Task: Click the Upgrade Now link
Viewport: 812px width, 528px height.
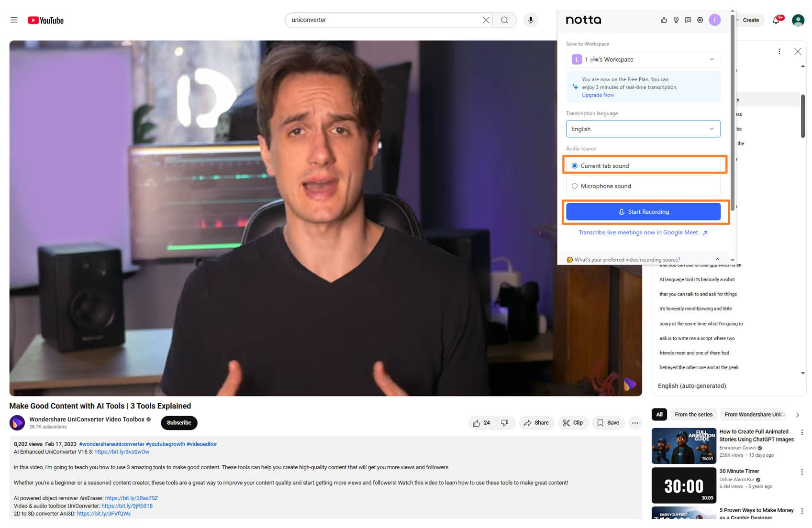Action: pos(598,95)
